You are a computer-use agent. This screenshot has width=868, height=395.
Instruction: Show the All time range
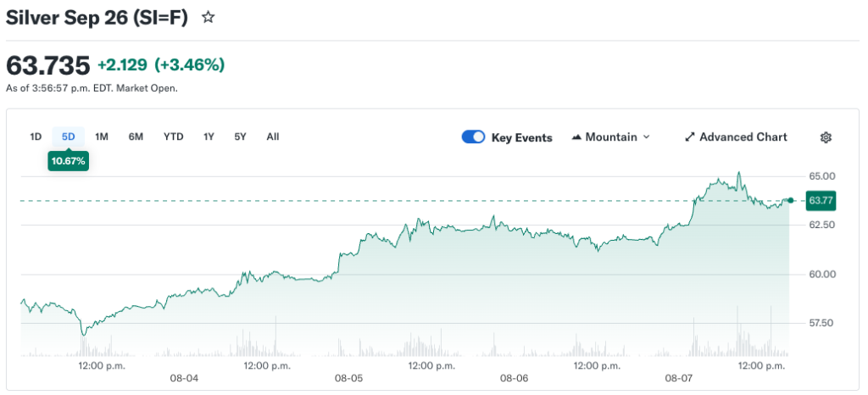tap(273, 136)
